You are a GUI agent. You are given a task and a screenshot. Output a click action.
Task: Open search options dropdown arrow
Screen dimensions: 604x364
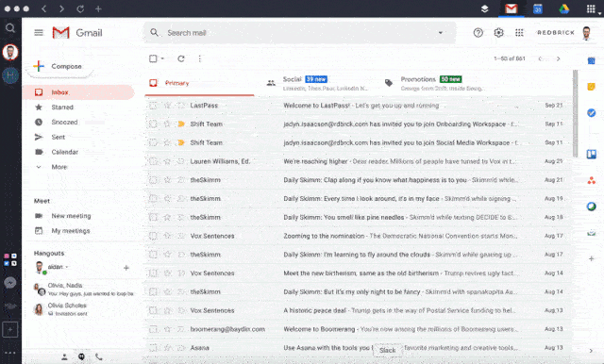coord(441,33)
